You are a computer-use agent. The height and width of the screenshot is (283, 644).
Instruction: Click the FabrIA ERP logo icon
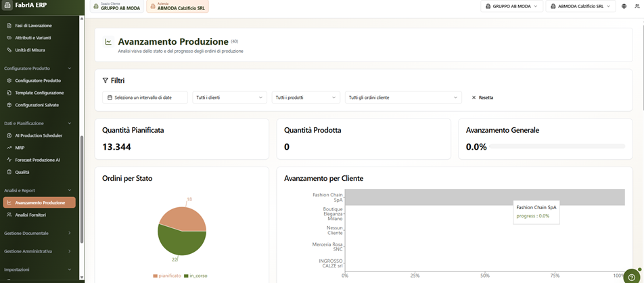(8, 6)
